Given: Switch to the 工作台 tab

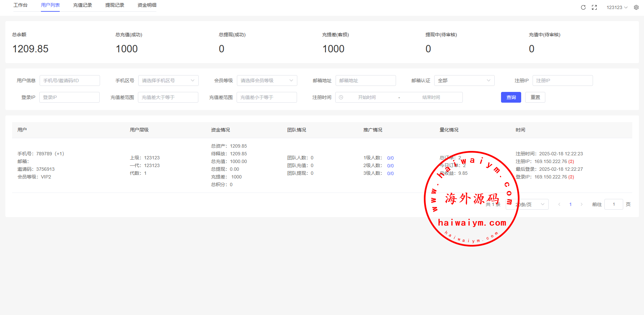Looking at the screenshot, I should click(x=20, y=5).
